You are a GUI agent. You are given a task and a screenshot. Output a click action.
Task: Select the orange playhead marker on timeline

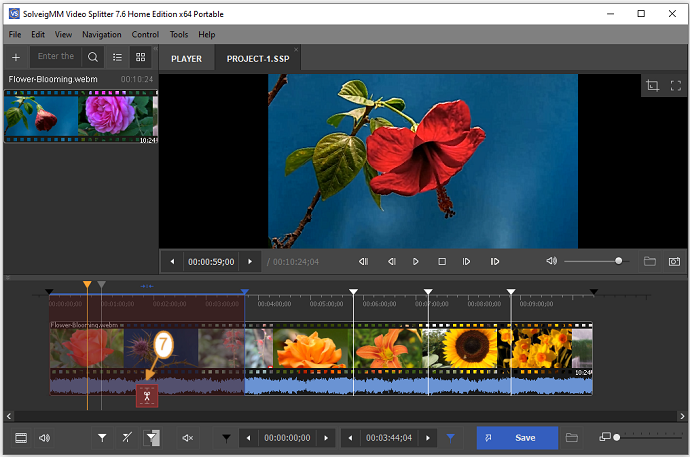pyautogui.click(x=87, y=285)
